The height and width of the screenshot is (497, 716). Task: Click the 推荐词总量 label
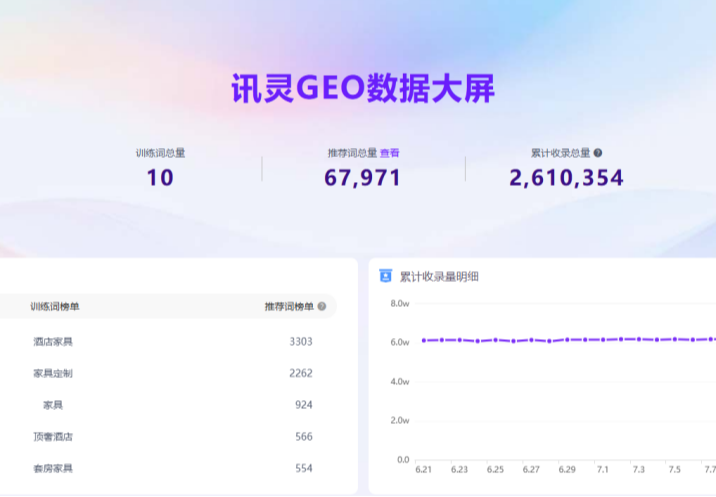(x=352, y=153)
